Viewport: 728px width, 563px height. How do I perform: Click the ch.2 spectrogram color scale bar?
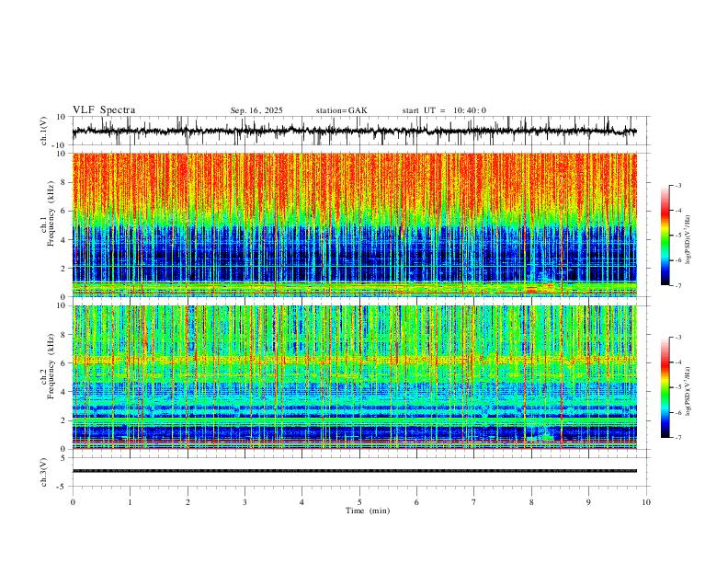[665, 387]
